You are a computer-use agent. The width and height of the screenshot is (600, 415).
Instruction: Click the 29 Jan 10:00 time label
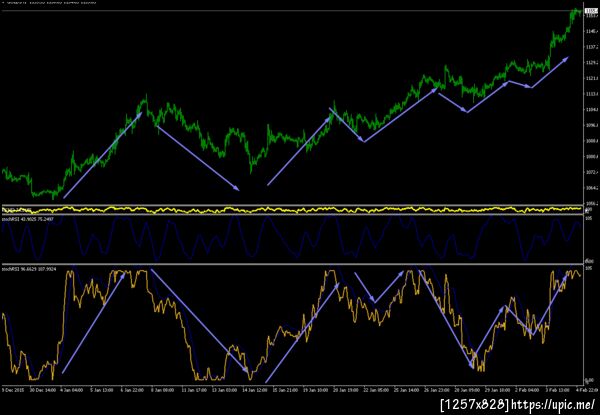pyautogui.click(x=498, y=390)
